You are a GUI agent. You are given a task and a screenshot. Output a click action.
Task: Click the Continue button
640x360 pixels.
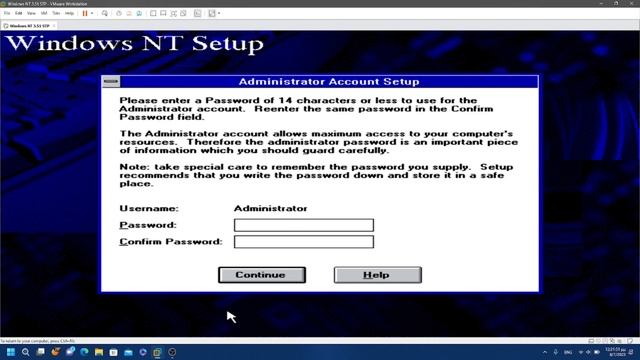tap(262, 275)
